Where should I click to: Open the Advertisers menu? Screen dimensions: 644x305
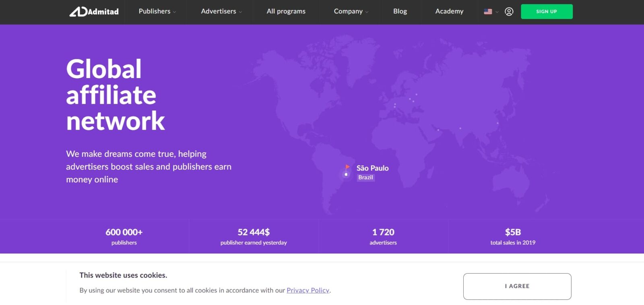[x=219, y=11]
